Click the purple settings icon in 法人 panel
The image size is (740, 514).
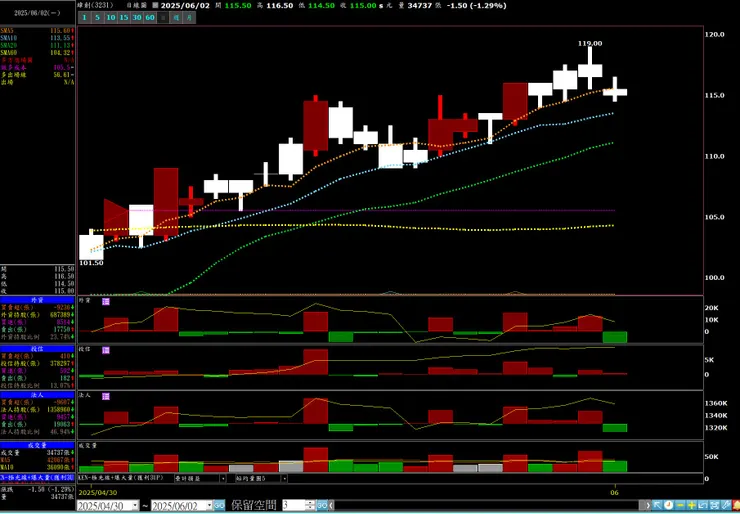click(106, 396)
